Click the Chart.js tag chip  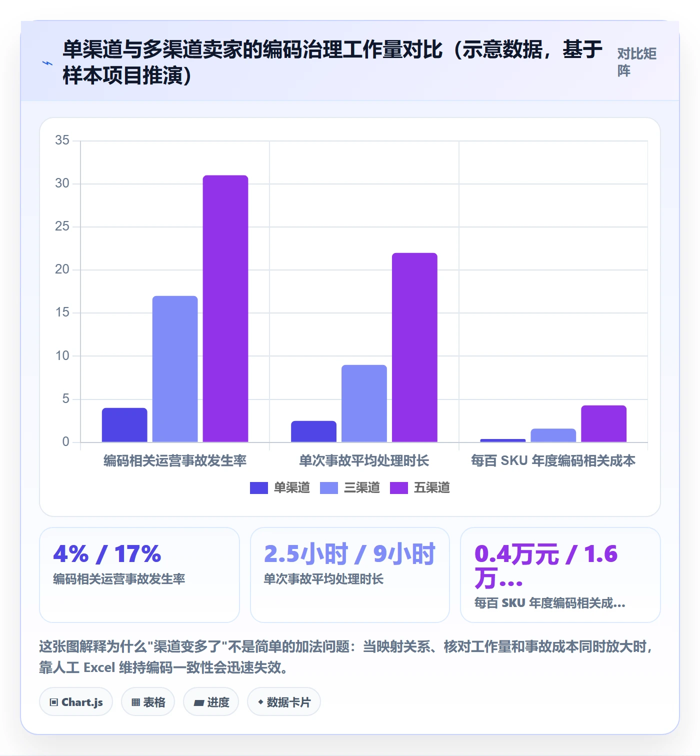(76, 702)
